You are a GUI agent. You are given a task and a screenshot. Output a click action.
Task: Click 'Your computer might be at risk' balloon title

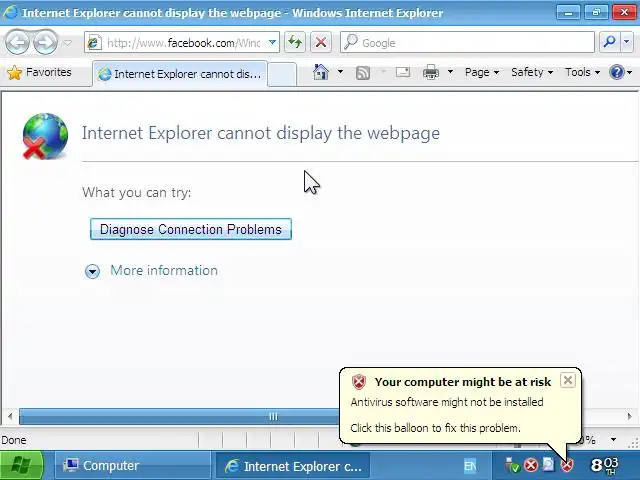coord(463,382)
